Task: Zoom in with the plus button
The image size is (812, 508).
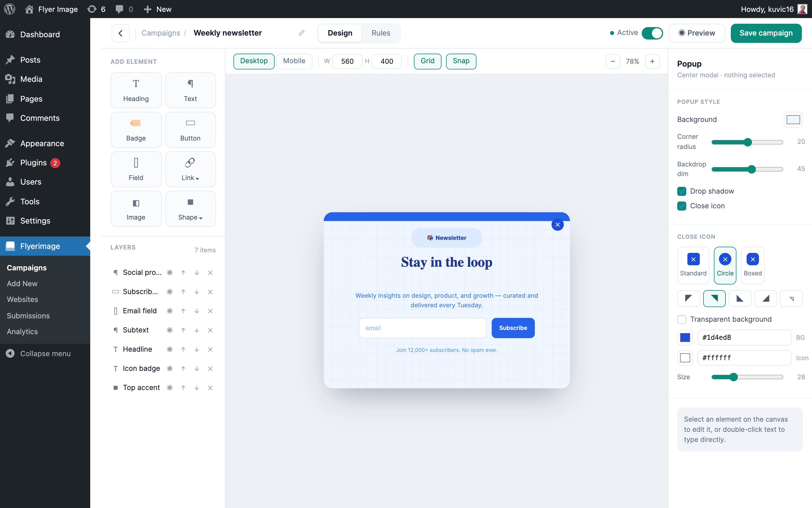Action: point(652,61)
